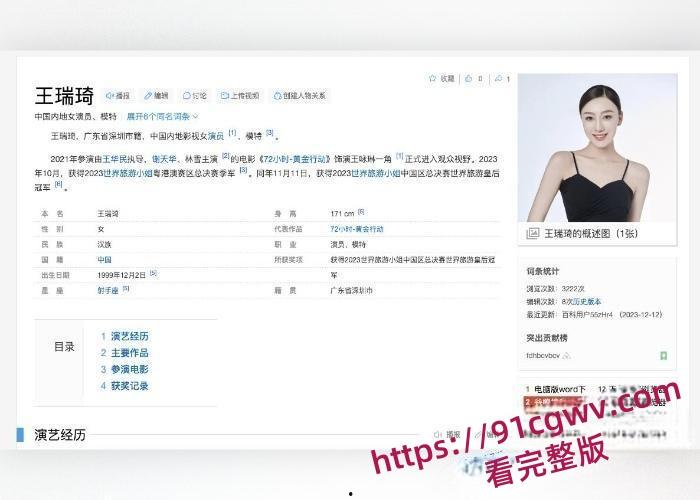
Task: Open 世界旅游小姐 link before 粤港澳赛区
Action: pyautogui.click(x=128, y=173)
